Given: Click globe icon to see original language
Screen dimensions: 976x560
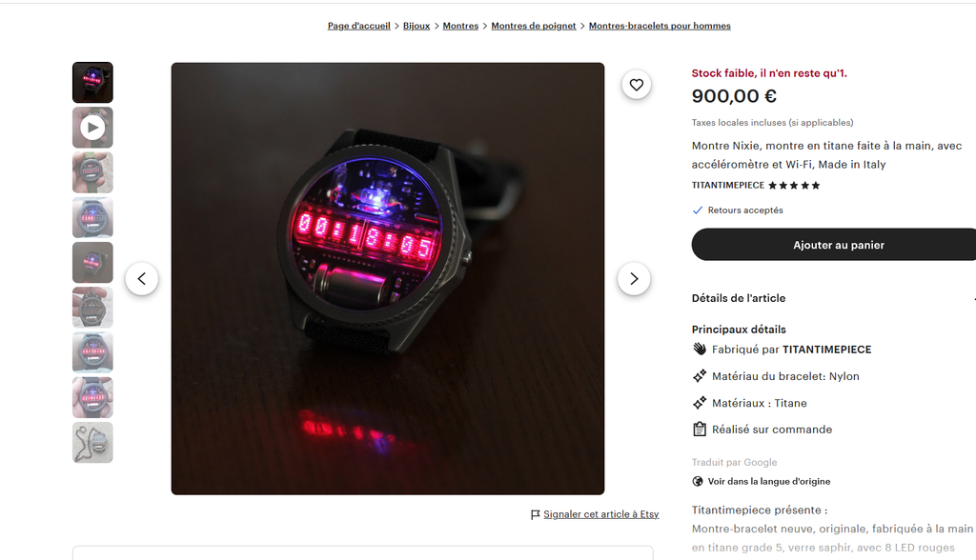Looking at the screenshot, I should [x=698, y=481].
